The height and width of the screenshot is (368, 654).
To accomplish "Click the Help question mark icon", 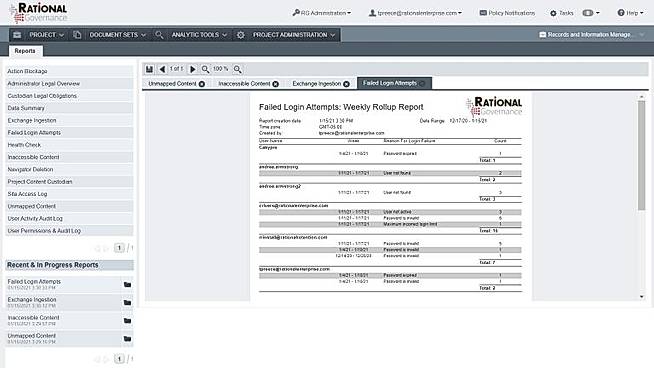I will pyautogui.click(x=621, y=13).
